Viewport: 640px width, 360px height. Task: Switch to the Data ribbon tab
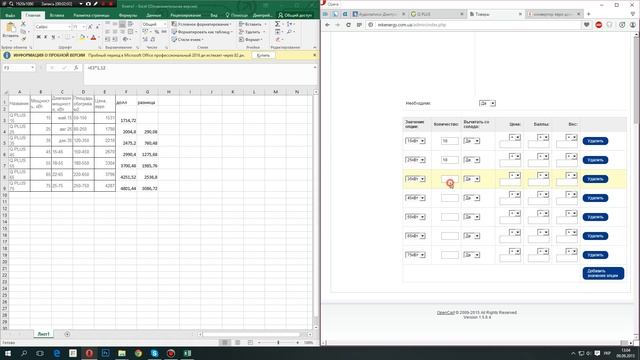pyautogui.click(x=153, y=15)
